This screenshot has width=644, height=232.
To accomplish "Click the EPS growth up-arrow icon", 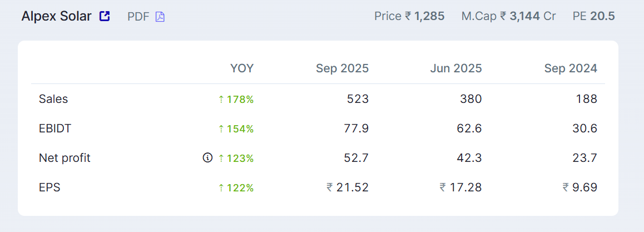I will [221, 188].
